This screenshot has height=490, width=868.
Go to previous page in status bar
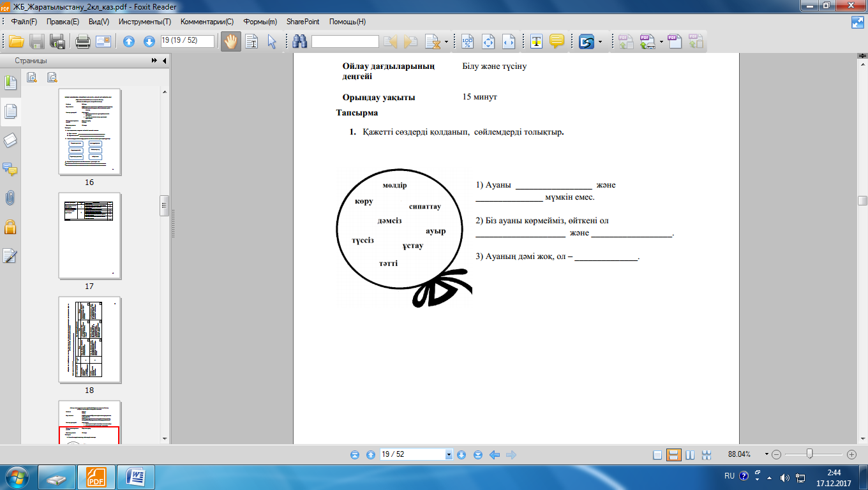point(371,455)
